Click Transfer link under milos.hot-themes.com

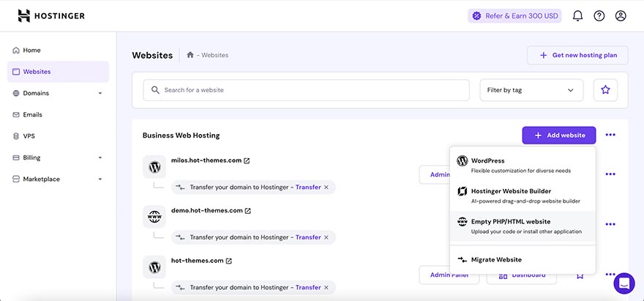[x=308, y=187]
